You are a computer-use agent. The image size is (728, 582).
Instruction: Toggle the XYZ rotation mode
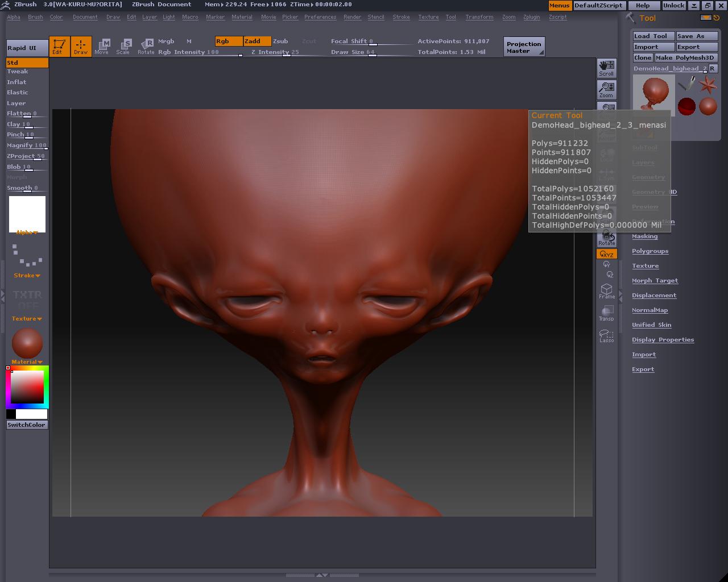607,254
